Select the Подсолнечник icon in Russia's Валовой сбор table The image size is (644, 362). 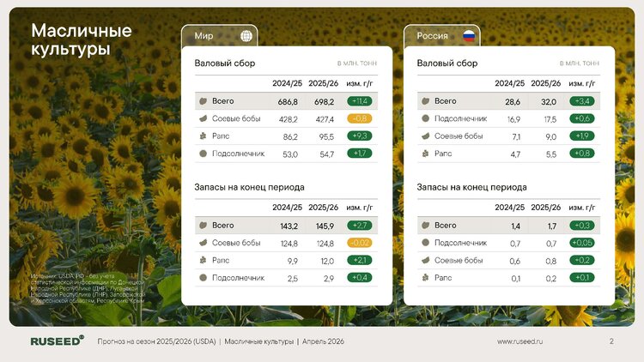click(423, 118)
